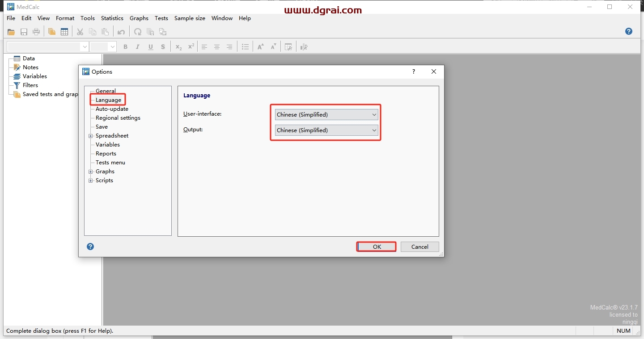This screenshot has width=644, height=339.
Task: Open the File menu
Action: tap(11, 18)
